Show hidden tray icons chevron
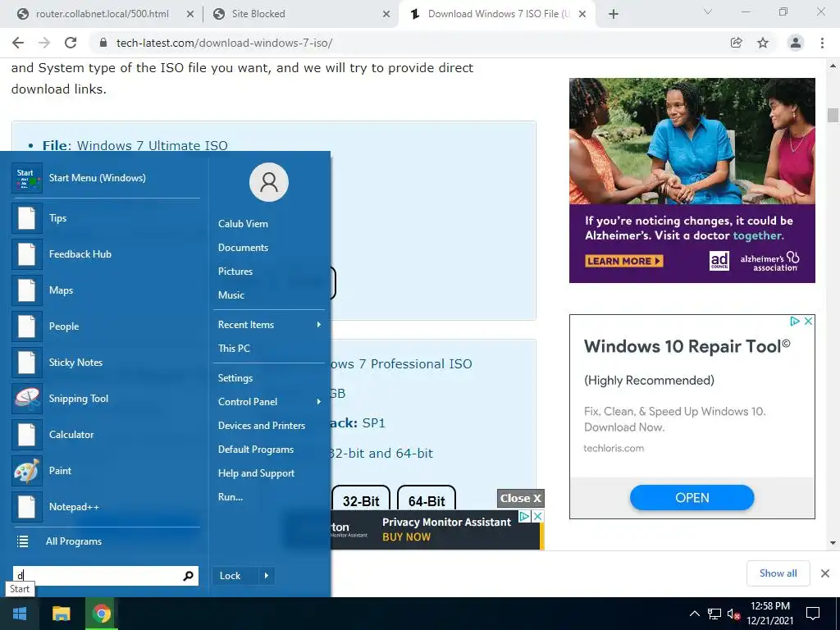This screenshot has width=840, height=630. click(694, 614)
